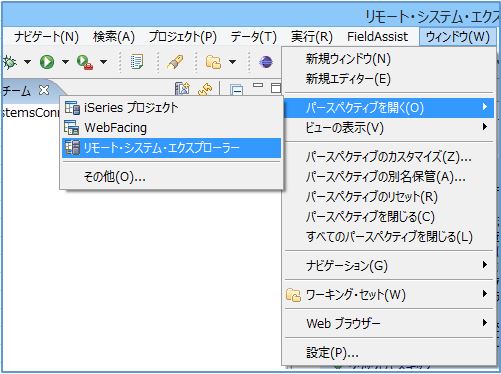Click the purple globe toolbar icon
This screenshot has height=374, width=501.
[x=266, y=62]
